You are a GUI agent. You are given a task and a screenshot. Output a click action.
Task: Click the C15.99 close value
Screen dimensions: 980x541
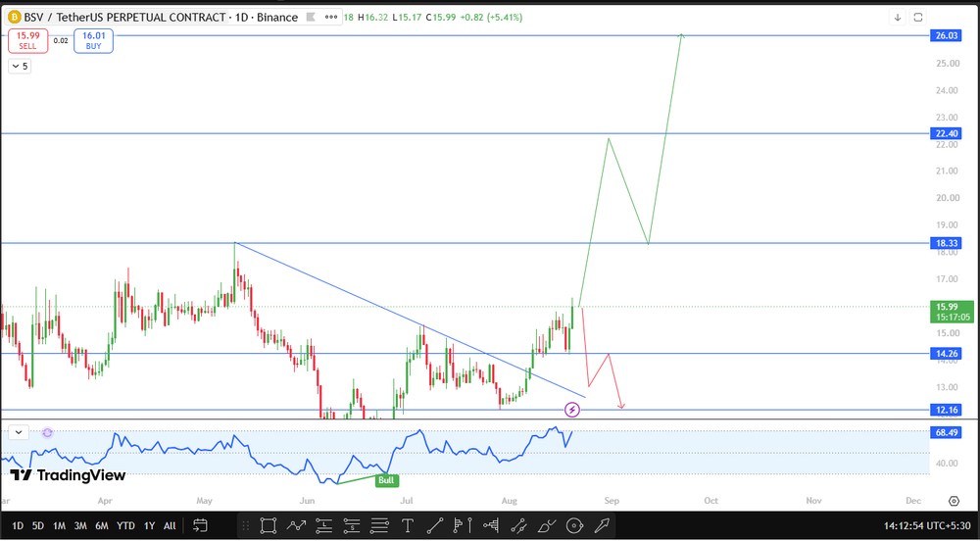point(441,18)
